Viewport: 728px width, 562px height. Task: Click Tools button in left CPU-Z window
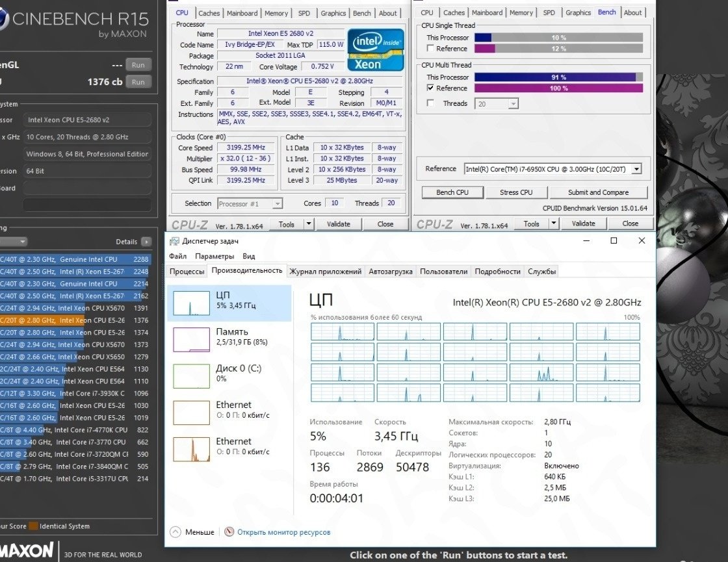[x=287, y=224]
